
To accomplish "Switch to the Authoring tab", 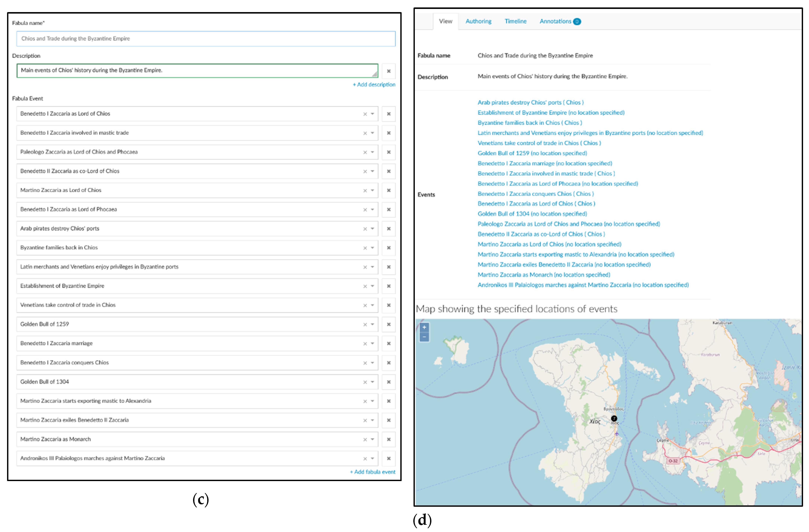I will [478, 21].
